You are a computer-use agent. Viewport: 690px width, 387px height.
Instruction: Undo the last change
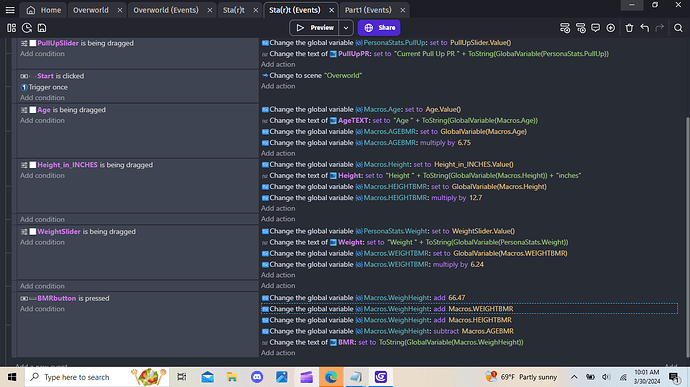pos(645,28)
